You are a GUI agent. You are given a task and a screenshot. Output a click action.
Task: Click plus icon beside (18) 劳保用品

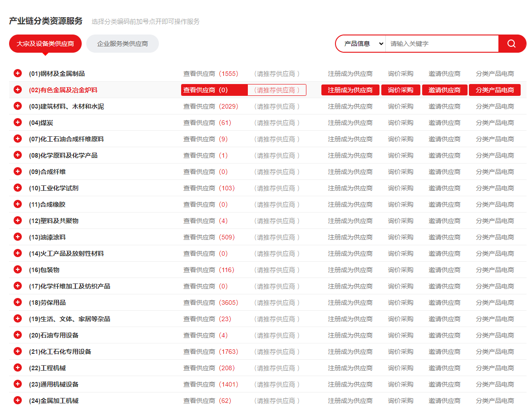[x=18, y=302]
